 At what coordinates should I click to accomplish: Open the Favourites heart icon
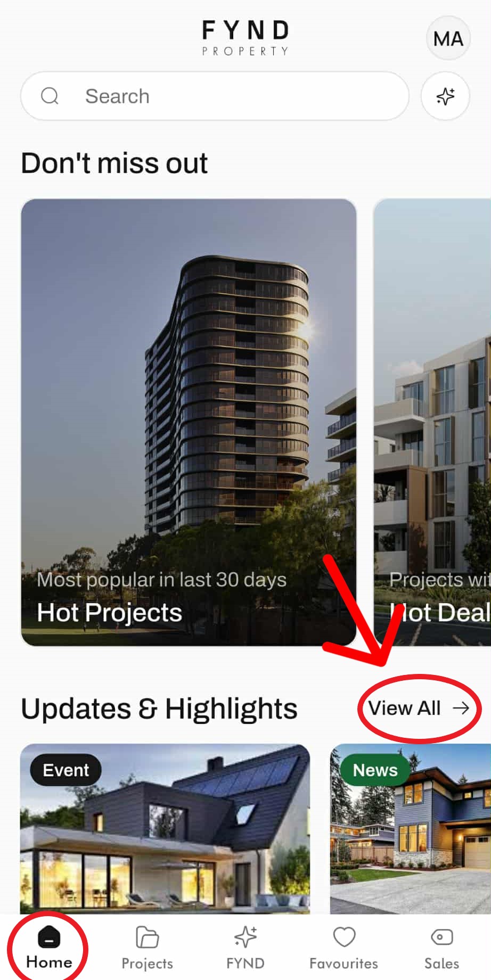pyautogui.click(x=344, y=937)
